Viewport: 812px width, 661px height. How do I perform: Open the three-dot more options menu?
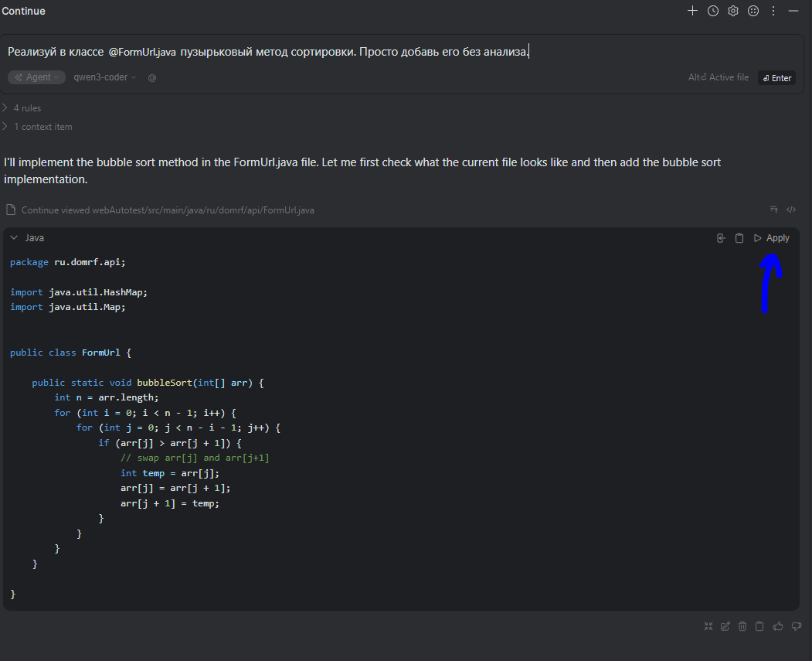pos(773,11)
